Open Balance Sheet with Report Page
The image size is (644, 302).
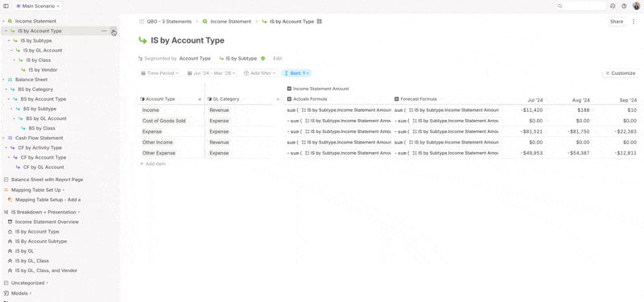47,180
